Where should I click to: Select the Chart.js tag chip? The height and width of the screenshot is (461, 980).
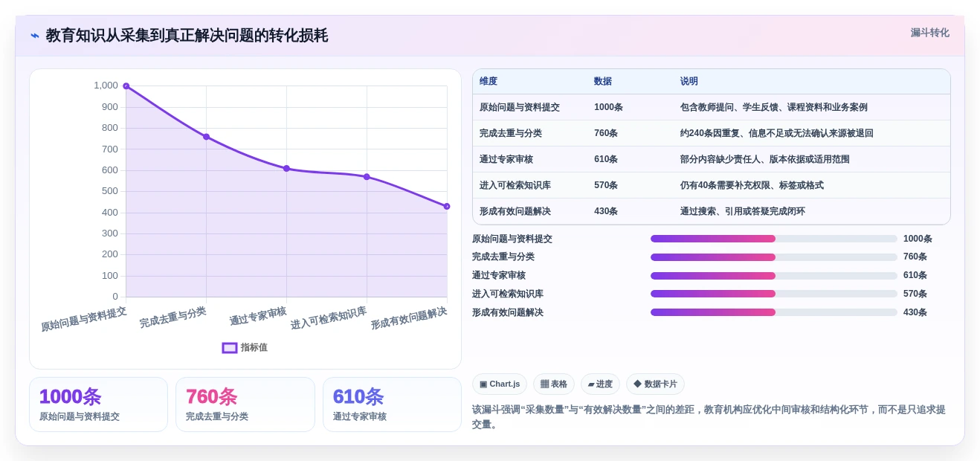click(500, 384)
